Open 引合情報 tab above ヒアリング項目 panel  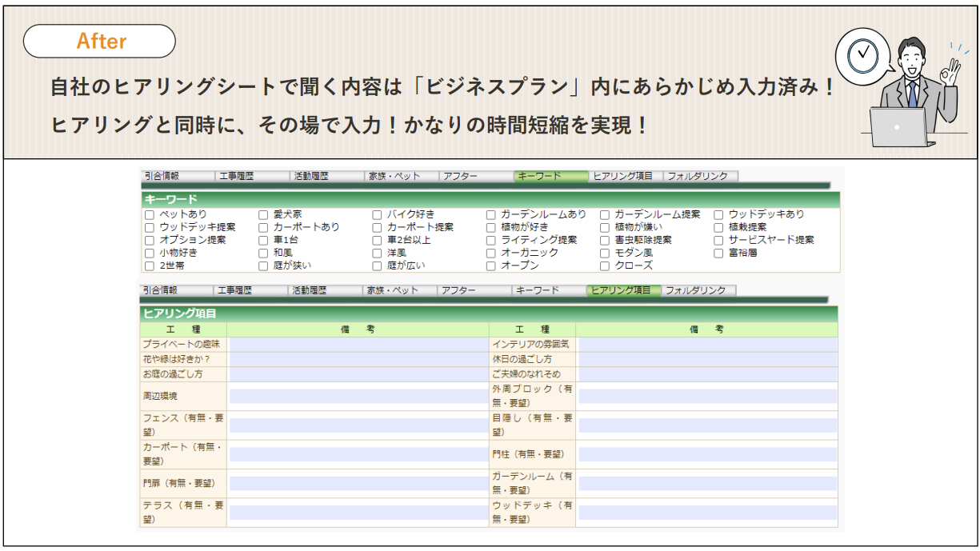(x=176, y=290)
